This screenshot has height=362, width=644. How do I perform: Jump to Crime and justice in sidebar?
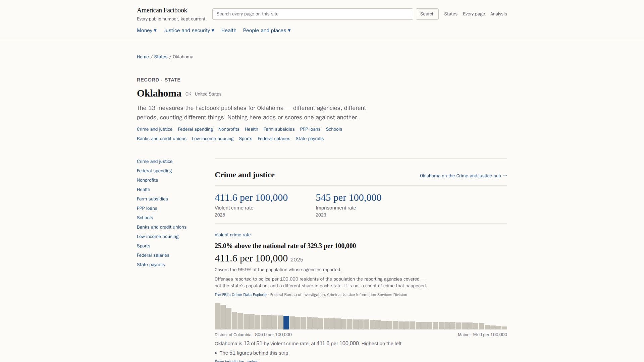click(155, 162)
